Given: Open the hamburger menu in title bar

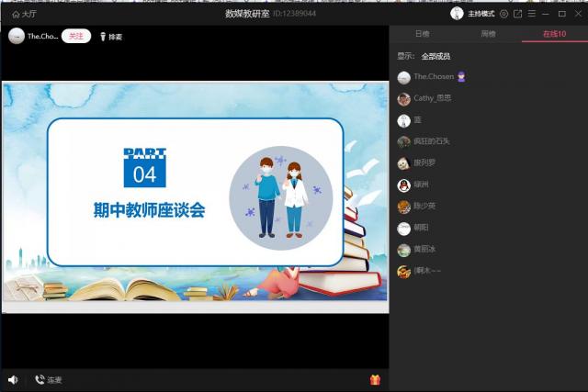Looking at the screenshot, I should pos(531,14).
